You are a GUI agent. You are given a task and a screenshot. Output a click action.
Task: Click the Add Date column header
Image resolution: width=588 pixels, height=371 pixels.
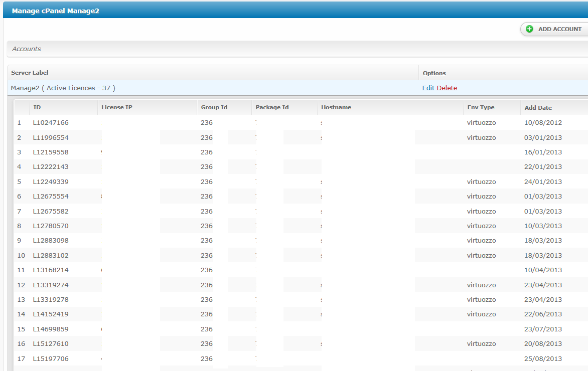[x=538, y=108]
